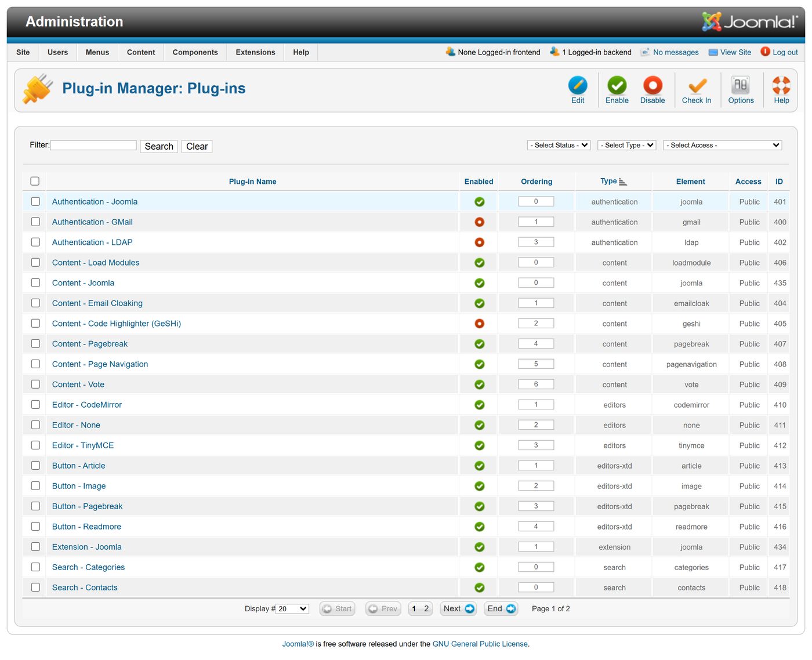812x660 pixels.
Task: Open the Select Access dropdown
Action: [x=723, y=145]
